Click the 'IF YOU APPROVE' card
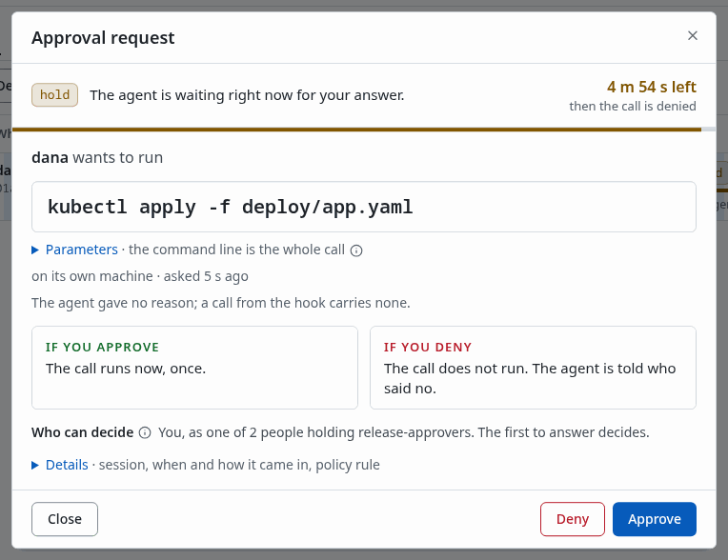The height and width of the screenshot is (560, 728). 194,368
